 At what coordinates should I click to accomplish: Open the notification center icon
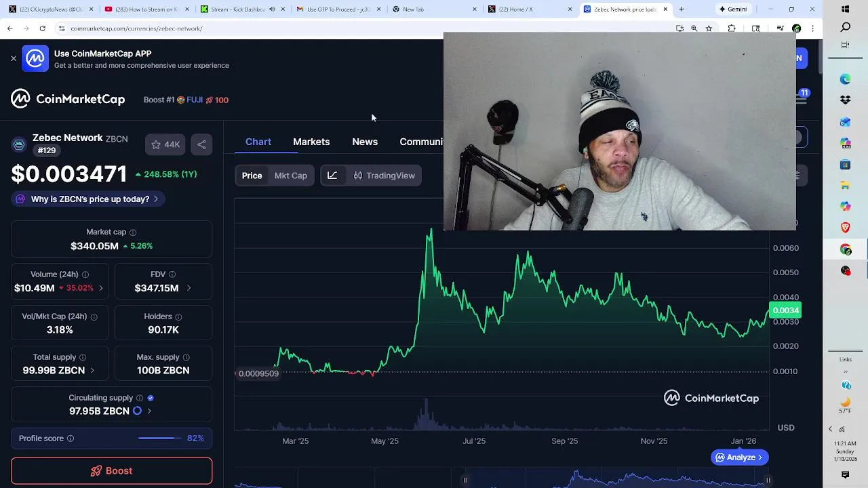pyautogui.click(x=845, y=475)
